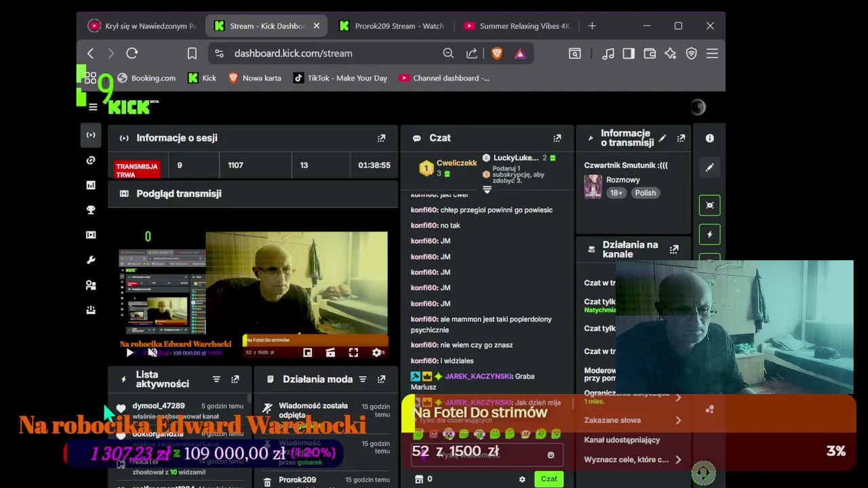Play the stream preview video
Image resolution: width=868 pixels, height=488 pixels.
pyautogui.click(x=130, y=352)
